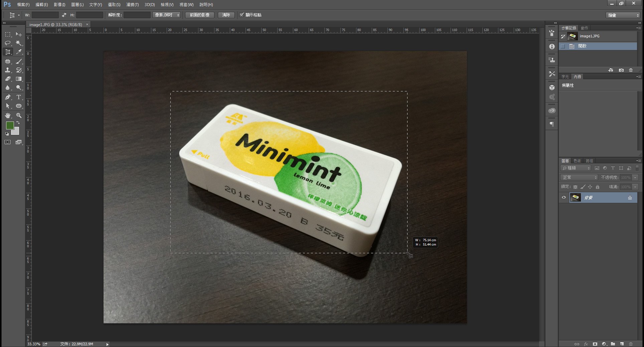Viewport: 644px width, 347px height.
Task: Toggle pixel layer filter
Action: pos(597,168)
